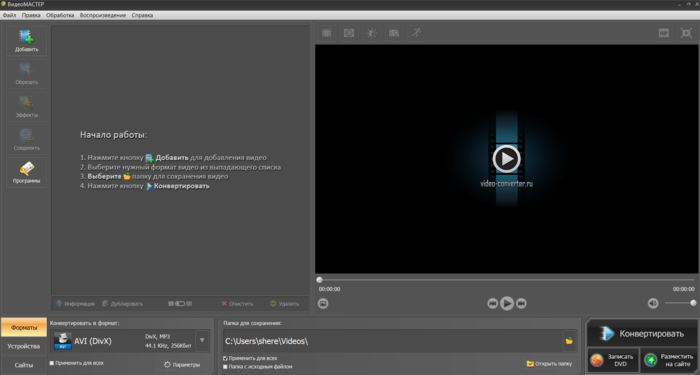Click the play button under the preview
The width and height of the screenshot is (700, 375).
507,304
